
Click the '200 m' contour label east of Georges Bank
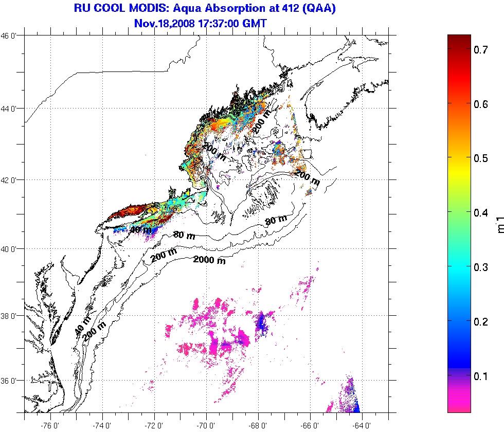tap(308, 178)
